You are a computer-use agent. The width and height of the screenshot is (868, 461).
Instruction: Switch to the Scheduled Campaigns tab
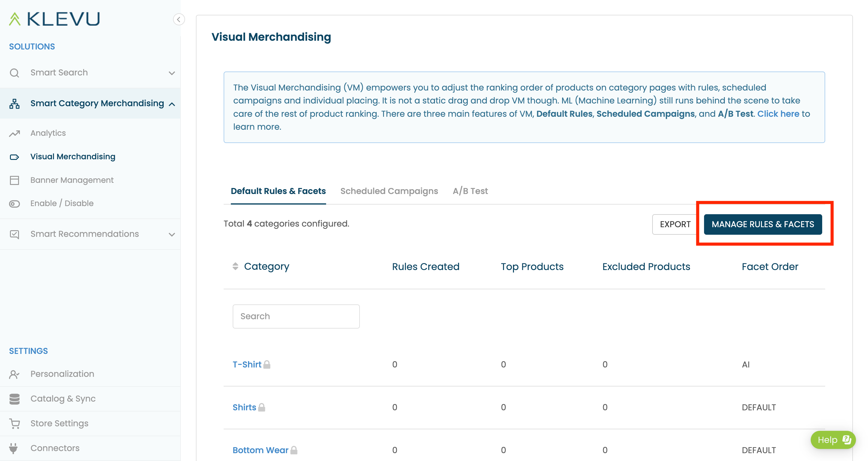click(389, 191)
